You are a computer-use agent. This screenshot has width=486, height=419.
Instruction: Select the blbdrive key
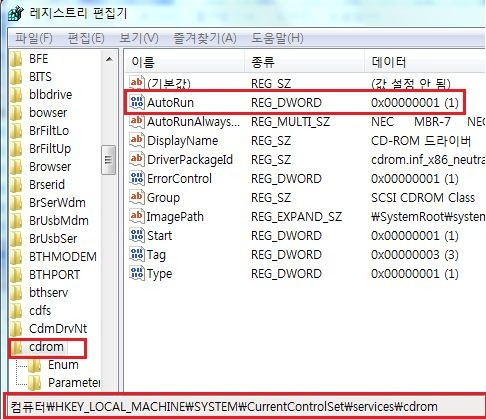[50, 95]
